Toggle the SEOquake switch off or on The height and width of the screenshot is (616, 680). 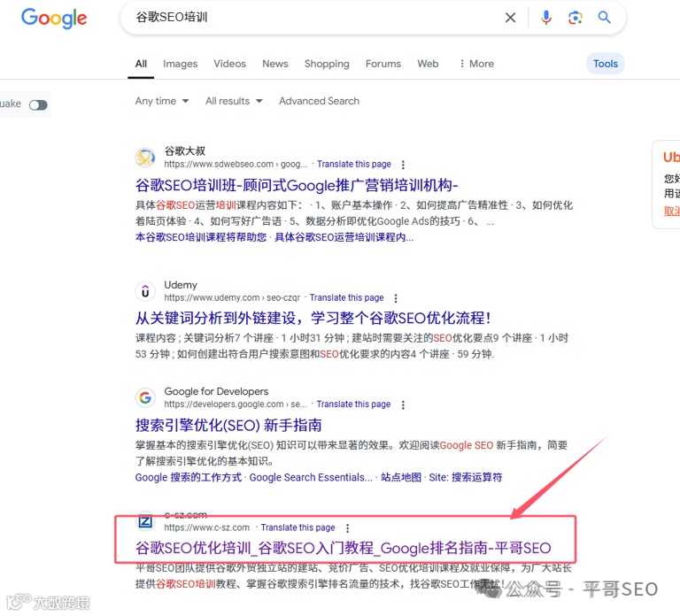pos(38,105)
